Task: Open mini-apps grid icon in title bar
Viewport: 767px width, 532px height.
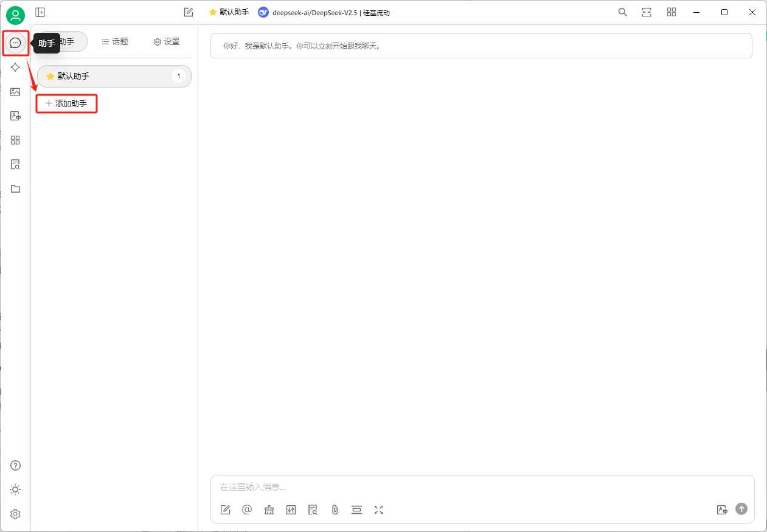Action: [x=672, y=12]
